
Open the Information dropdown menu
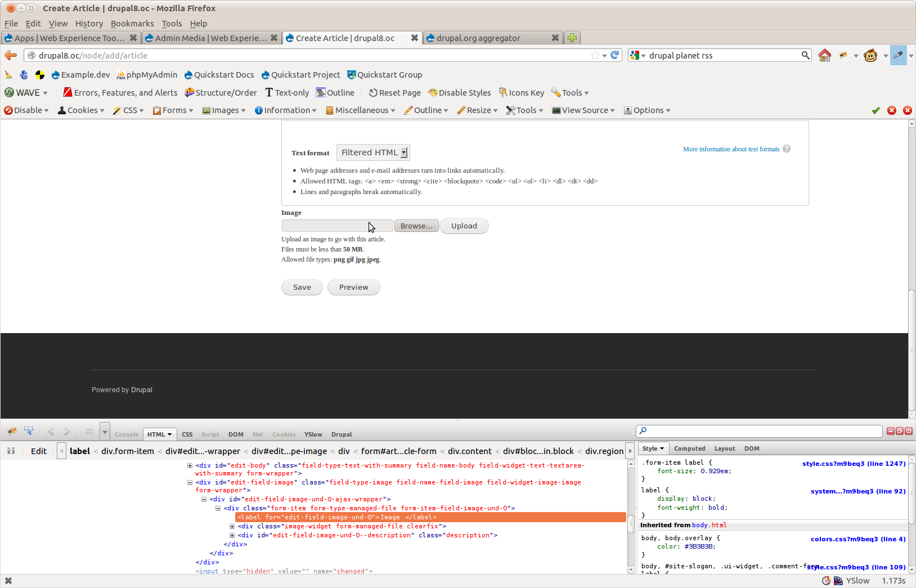pyautogui.click(x=286, y=110)
